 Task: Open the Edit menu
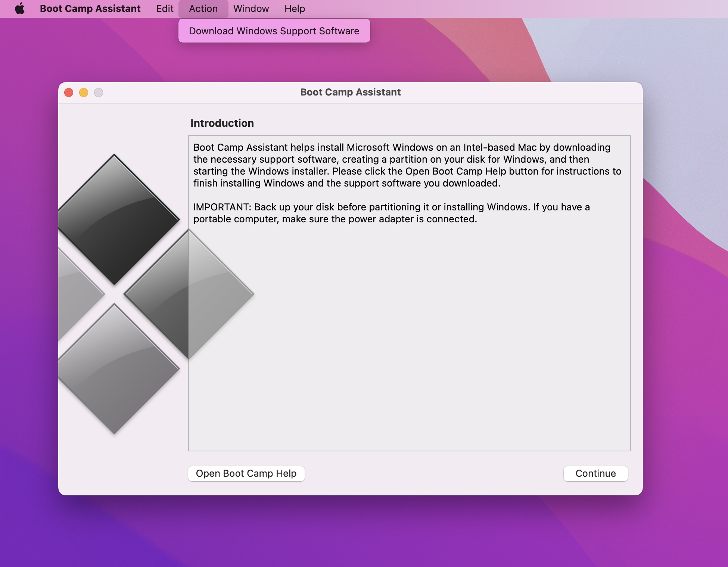point(164,8)
